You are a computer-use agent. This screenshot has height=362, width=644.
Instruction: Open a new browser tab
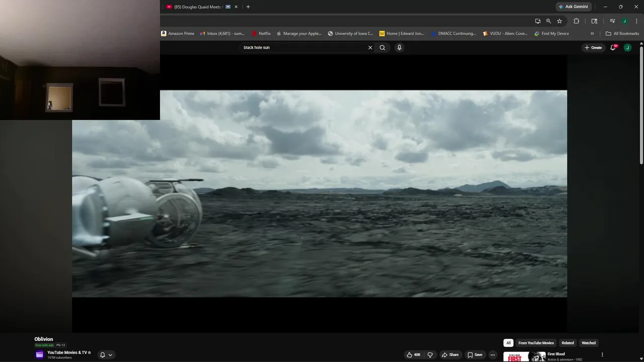point(248,7)
